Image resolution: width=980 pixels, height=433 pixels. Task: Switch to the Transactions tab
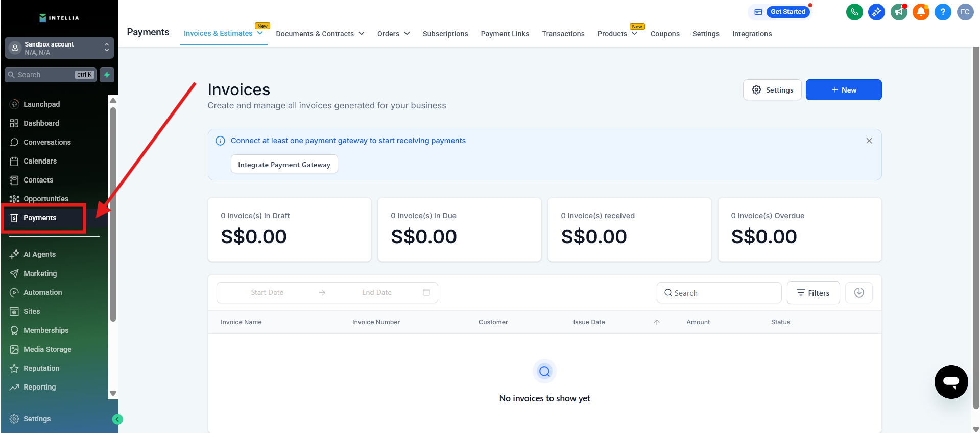563,34
